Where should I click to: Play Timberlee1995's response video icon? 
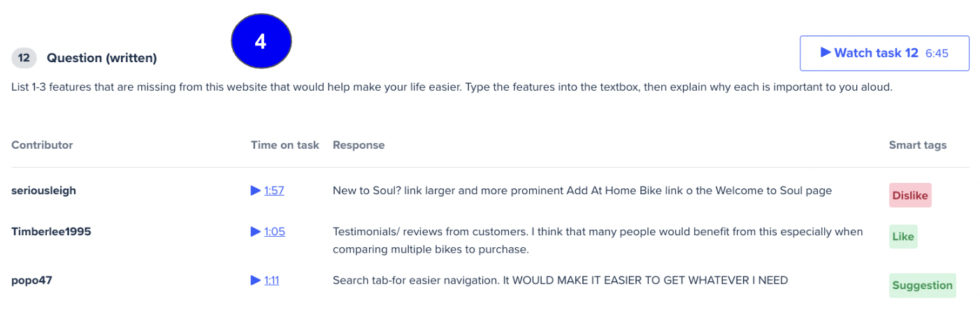click(x=255, y=231)
